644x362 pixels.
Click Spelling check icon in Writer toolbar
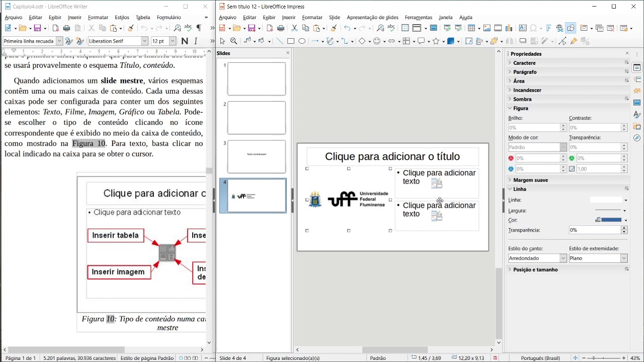click(188, 28)
